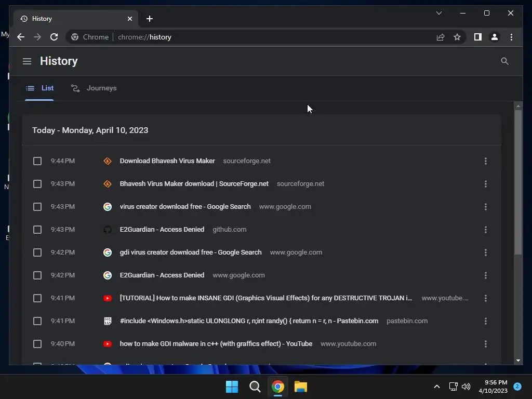Open the Pastebin.com #include Windows.h link
Viewport: 532px width, 399px height.
[249, 321]
